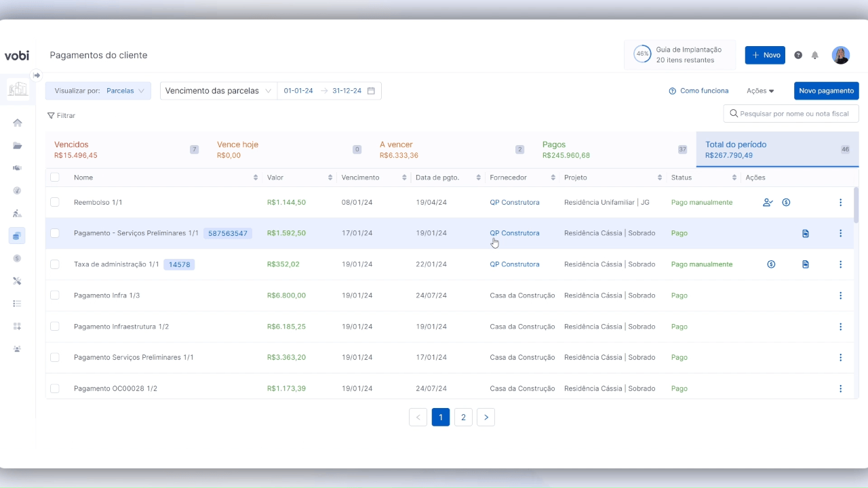
Task: Open the Como funciona link
Action: click(x=698, y=91)
